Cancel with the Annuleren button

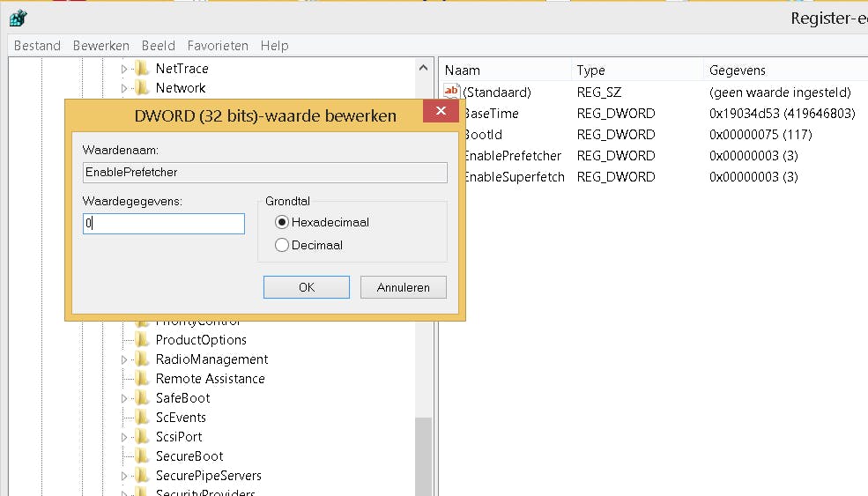(x=403, y=287)
